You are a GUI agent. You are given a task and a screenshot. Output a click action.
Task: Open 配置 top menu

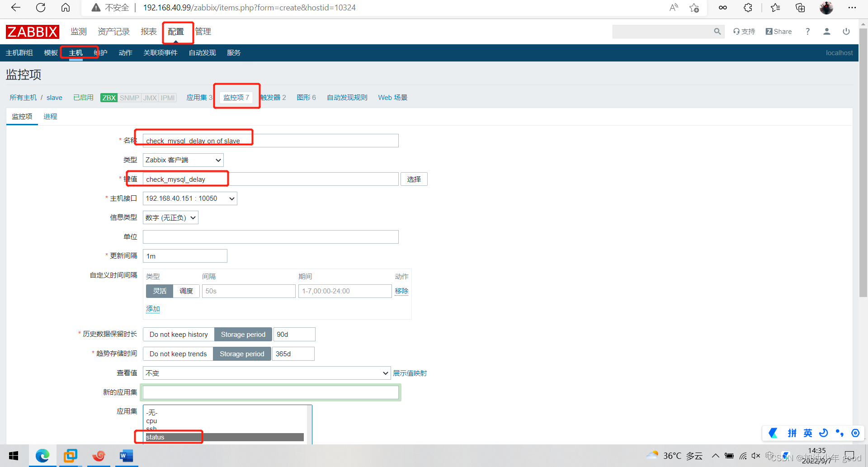pos(176,31)
